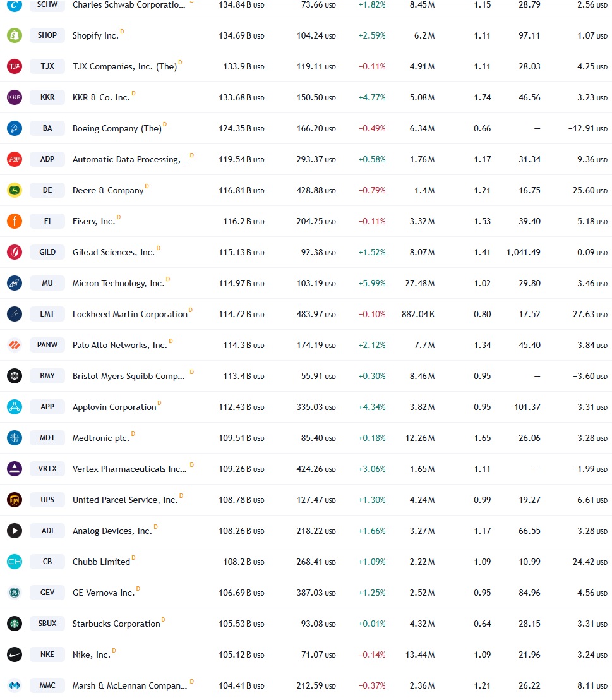Select the NKE ticker badge
The width and height of the screenshot is (612, 700).
47,655
